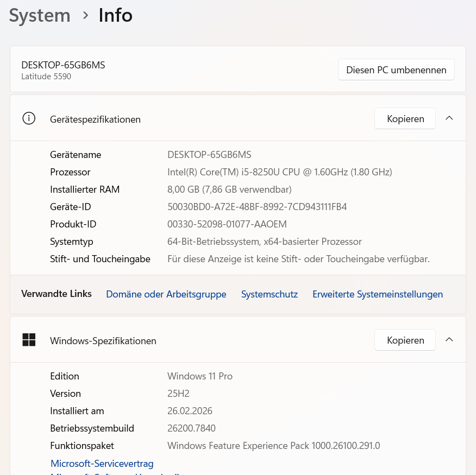The image size is (476, 475).
Task: Click the 64-Bit-Betriebssystem Systemtyp value
Action: [265, 242]
